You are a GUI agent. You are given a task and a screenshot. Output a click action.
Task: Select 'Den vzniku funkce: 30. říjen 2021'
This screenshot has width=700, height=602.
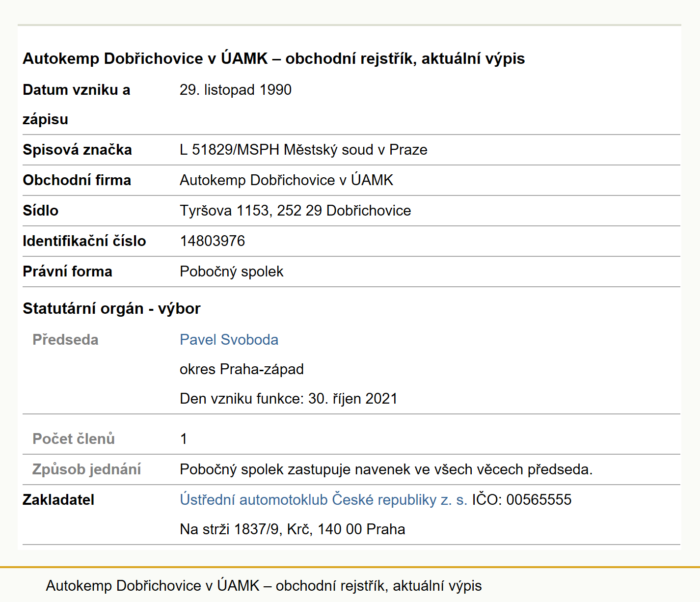[289, 399]
